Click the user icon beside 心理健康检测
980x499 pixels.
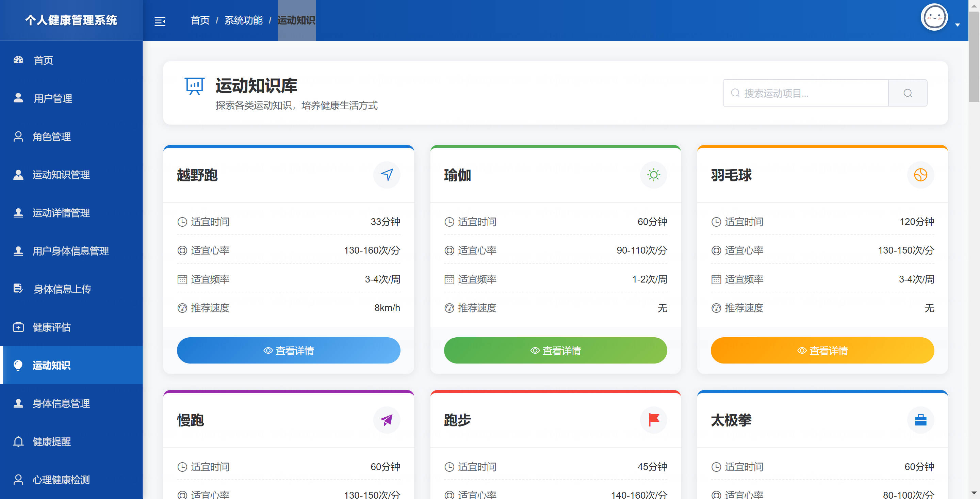pyautogui.click(x=18, y=479)
